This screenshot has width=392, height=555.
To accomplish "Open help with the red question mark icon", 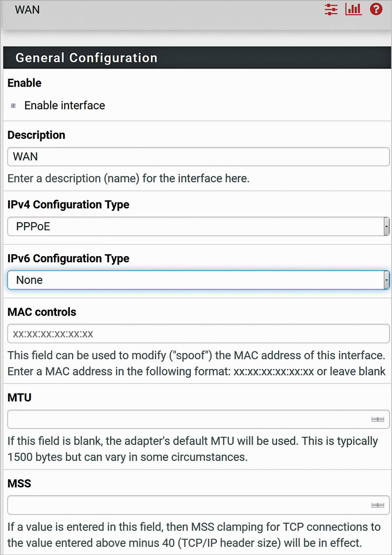I will [x=376, y=9].
